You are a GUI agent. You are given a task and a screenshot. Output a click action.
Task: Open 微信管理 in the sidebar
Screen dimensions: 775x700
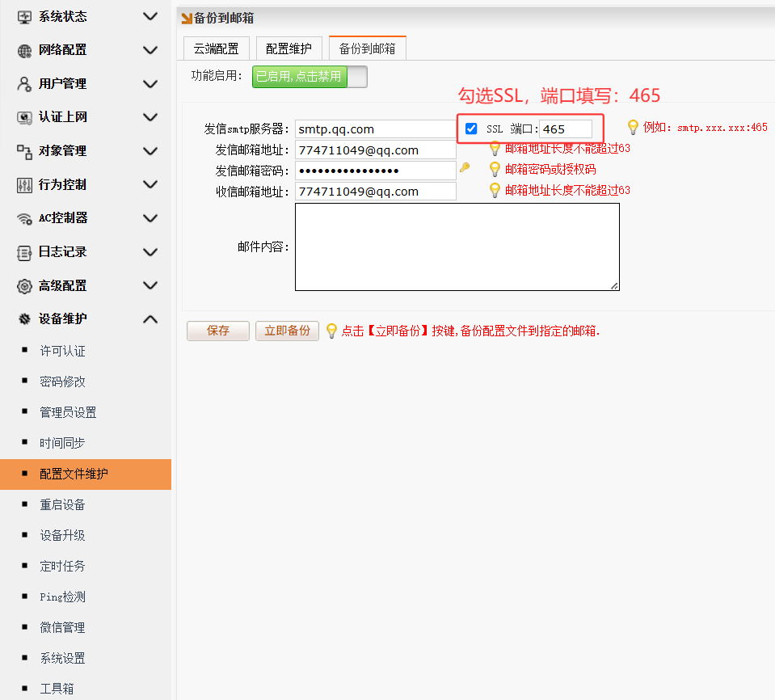(62, 627)
